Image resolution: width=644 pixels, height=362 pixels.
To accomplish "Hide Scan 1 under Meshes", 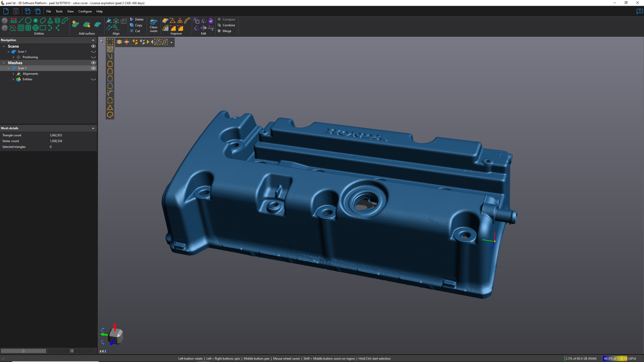I will (93, 68).
